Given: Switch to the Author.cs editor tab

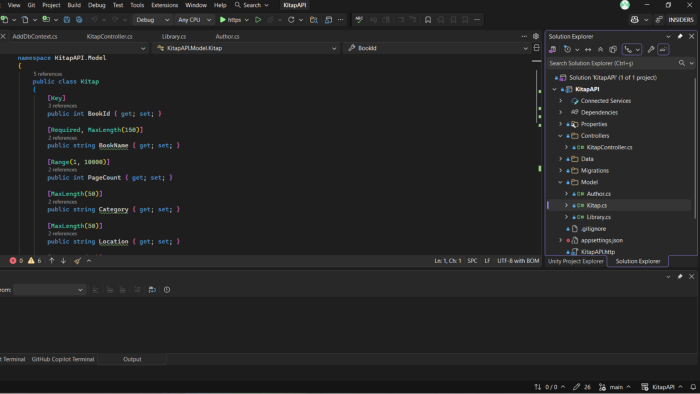Looking at the screenshot, I should (227, 37).
